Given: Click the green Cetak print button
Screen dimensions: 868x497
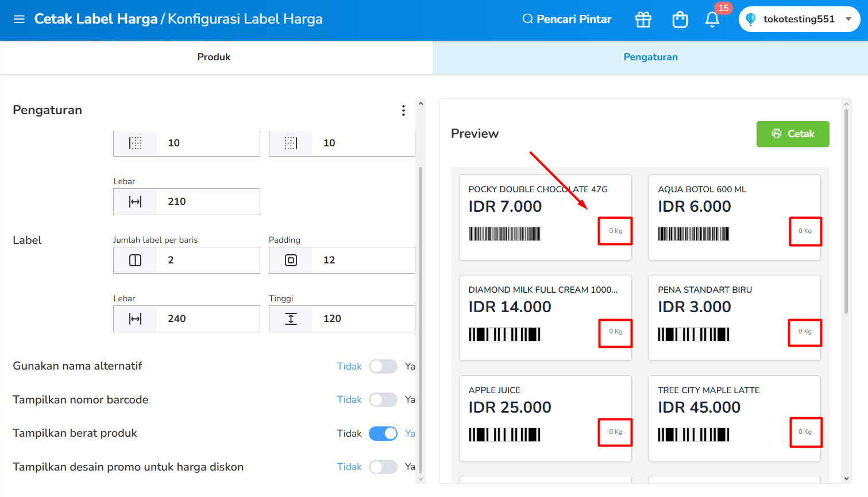Looking at the screenshot, I should [x=793, y=134].
